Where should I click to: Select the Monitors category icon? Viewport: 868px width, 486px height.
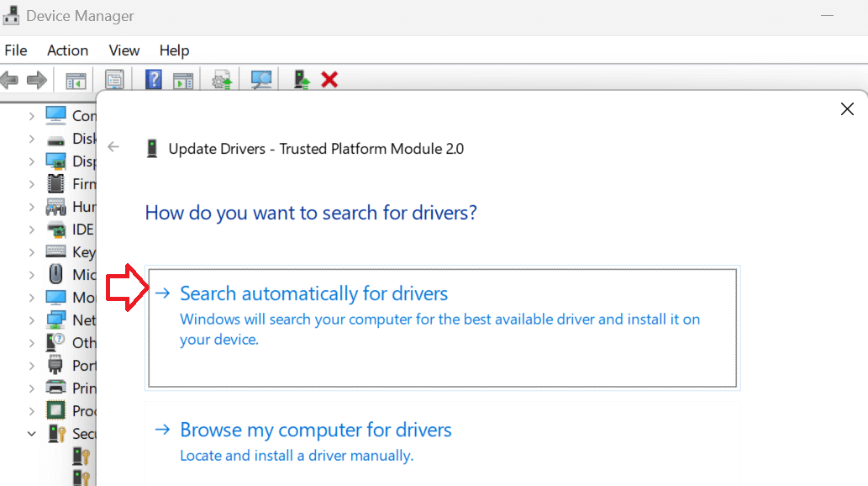(56, 298)
